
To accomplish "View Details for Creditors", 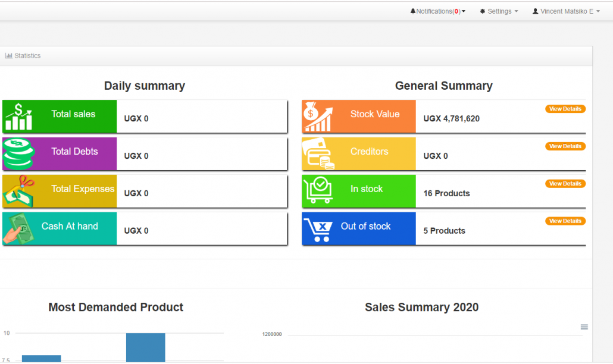I will 565,146.
